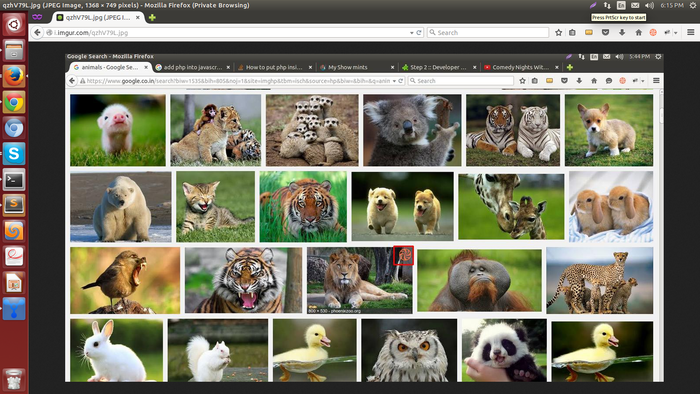This screenshot has width=700, height=394.
Task: Open the Downloads panel in the imgur window
Action: tap(622, 33)
